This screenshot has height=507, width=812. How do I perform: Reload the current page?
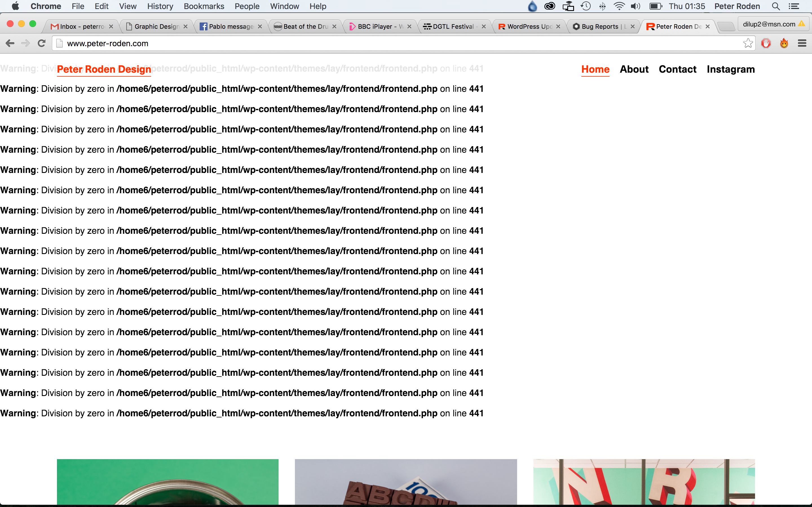[41, 43]
